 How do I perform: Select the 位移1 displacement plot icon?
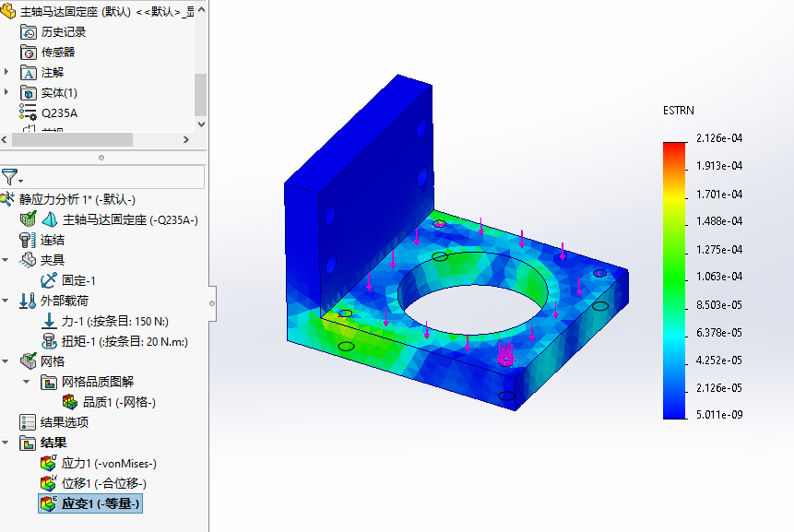(x=49, y=483)
